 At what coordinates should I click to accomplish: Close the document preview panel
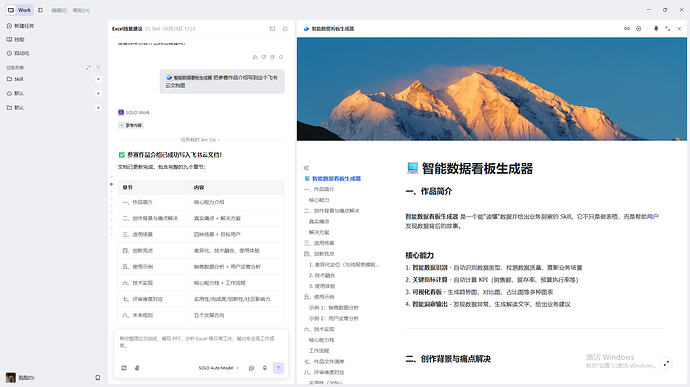pyautogui.click(x=679, y=29)
